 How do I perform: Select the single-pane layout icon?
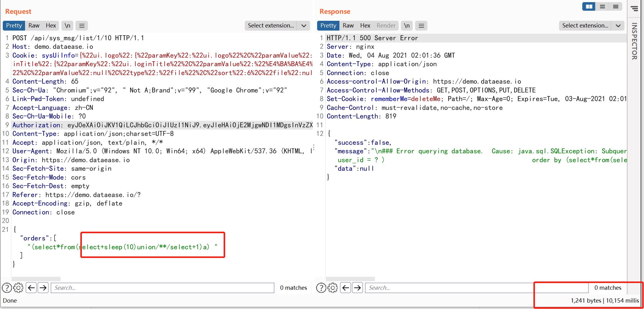pyautogui.click(x=616, y=6)
